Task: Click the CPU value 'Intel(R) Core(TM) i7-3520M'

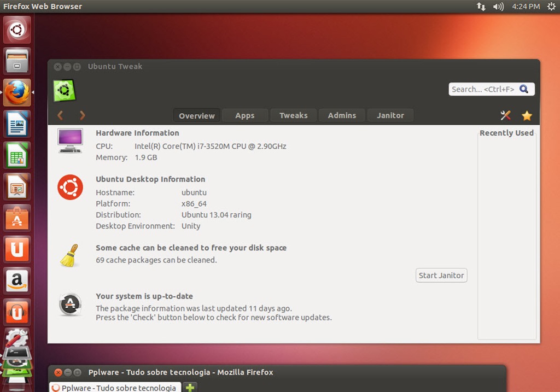Action: [211, 147]
